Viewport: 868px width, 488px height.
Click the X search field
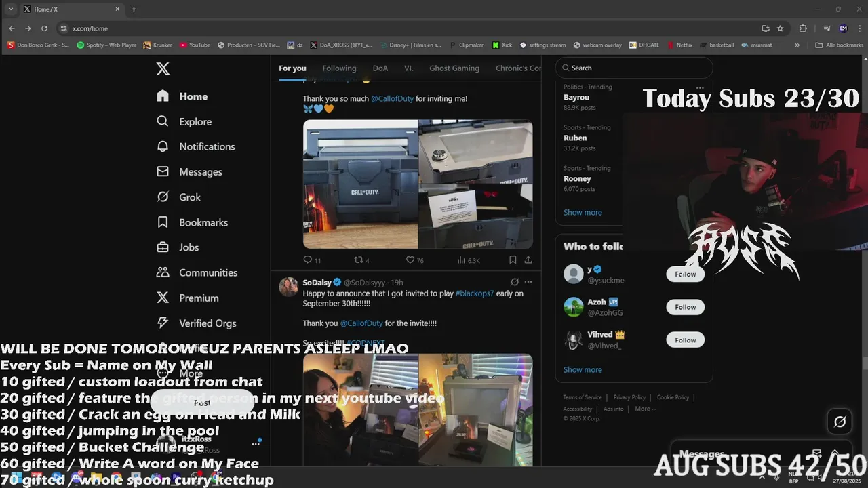click(x=634, y=68)
